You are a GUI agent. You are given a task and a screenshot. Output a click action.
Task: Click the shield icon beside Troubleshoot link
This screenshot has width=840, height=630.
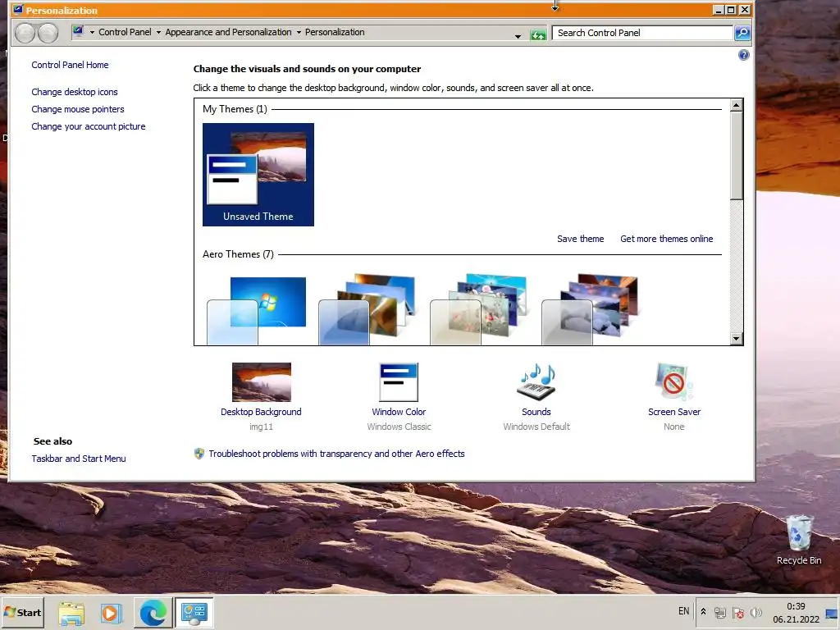pyautogui.click(x=199, y=454)
